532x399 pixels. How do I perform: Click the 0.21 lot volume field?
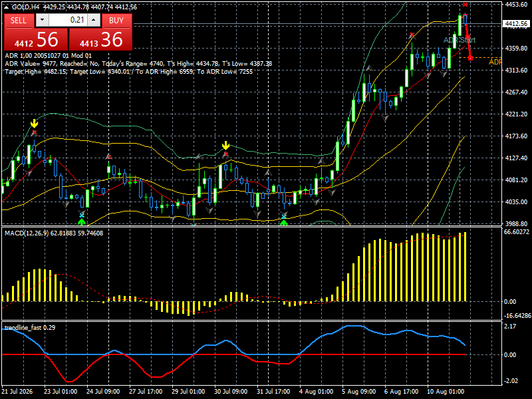click(68, 20)
